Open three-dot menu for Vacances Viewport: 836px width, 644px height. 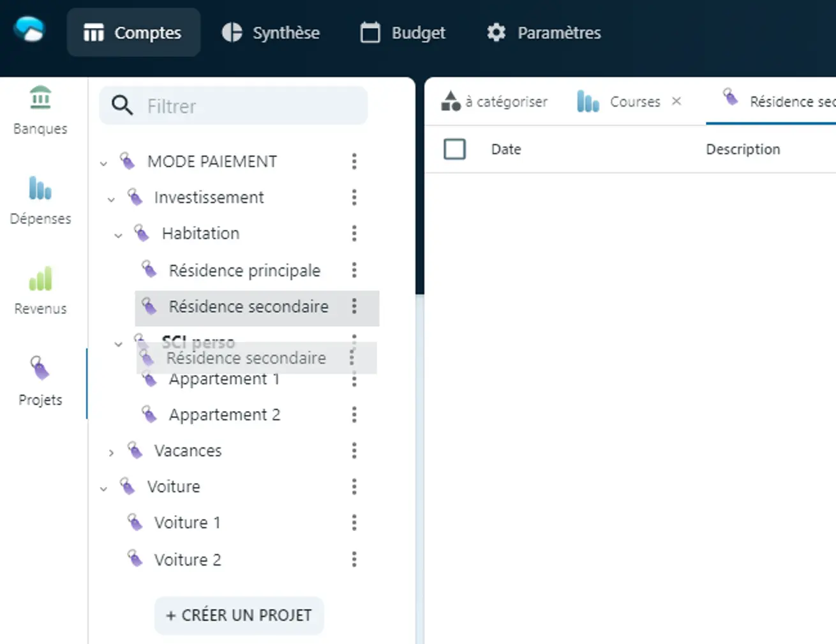coord(354,451)
